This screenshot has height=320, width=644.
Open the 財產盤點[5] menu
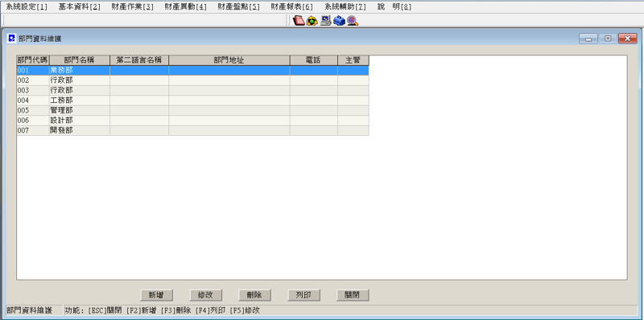tap(239, 7)
